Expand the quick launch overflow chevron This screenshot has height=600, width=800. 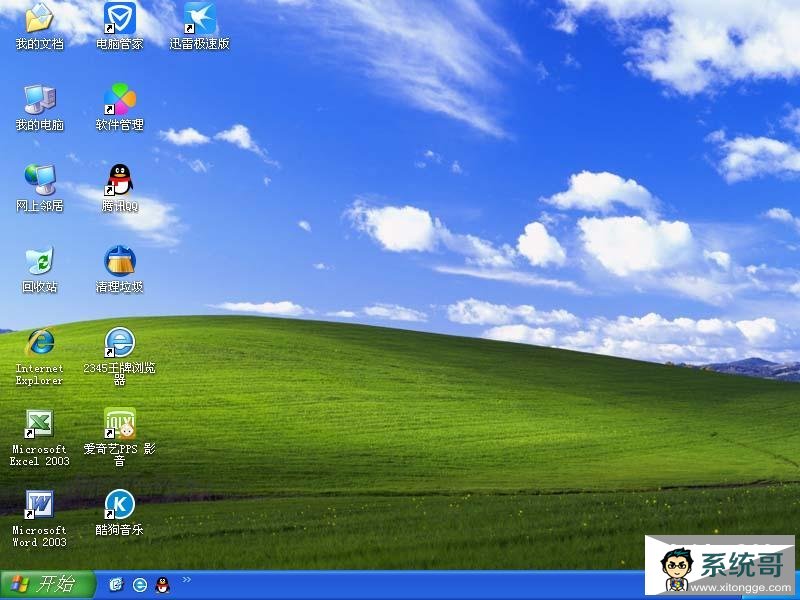pyautogui.click(x=186, y=580)
